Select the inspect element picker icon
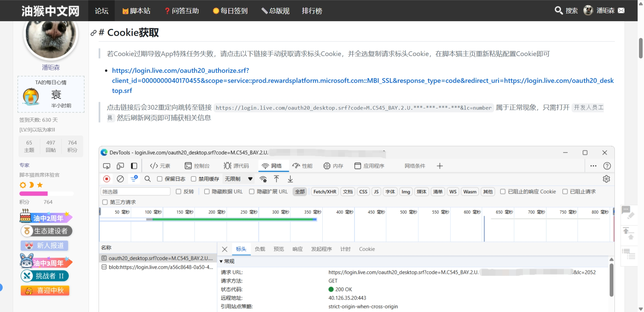644x312 pixels. (107, 166)
